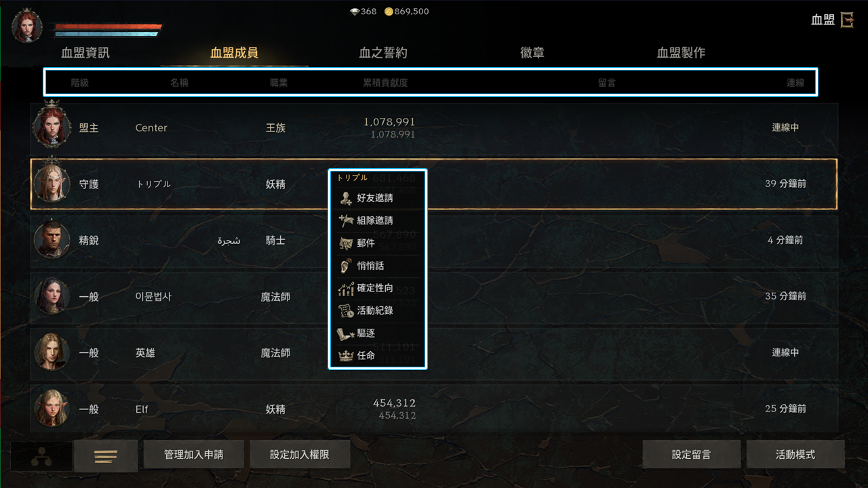The height and width of the screenshot is (488, 868).
Task: Click the 設定留言 button
Action: pos(692,454)
